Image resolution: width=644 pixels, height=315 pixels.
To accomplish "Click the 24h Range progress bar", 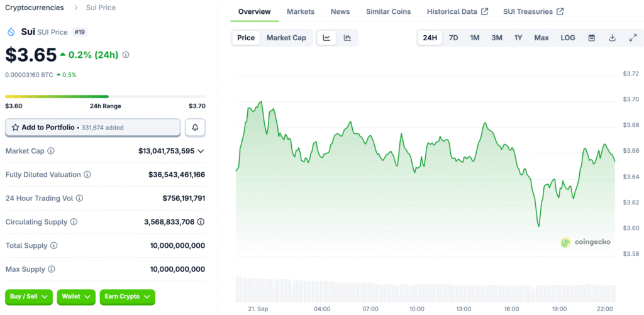I will coord(105,97).
